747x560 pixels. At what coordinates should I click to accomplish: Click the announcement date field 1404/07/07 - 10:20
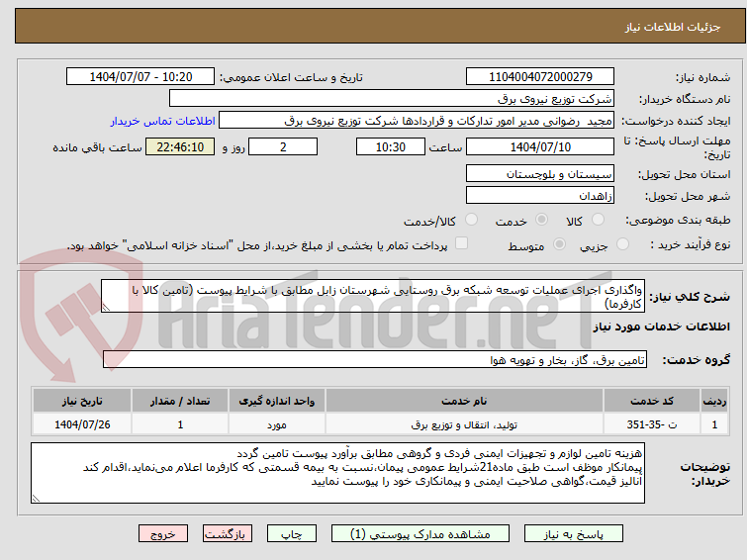[140, 77]
